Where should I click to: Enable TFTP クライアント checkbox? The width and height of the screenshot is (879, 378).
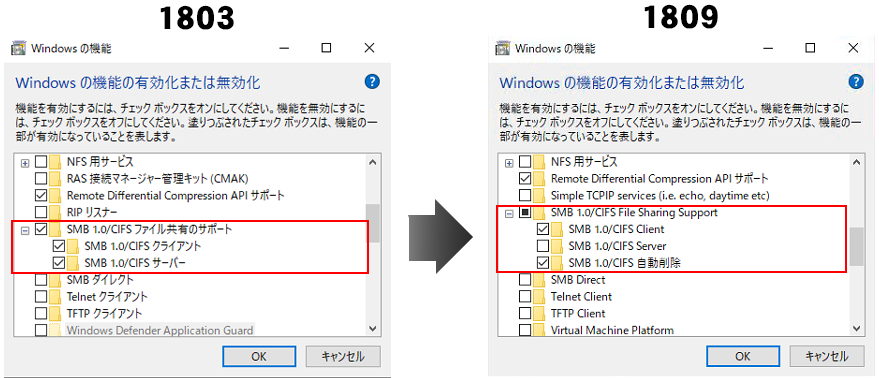click(41, 313)
